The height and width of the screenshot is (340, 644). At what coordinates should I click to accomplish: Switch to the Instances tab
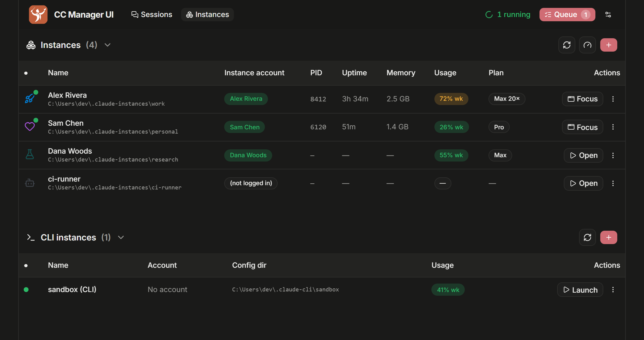coord(207,15)
